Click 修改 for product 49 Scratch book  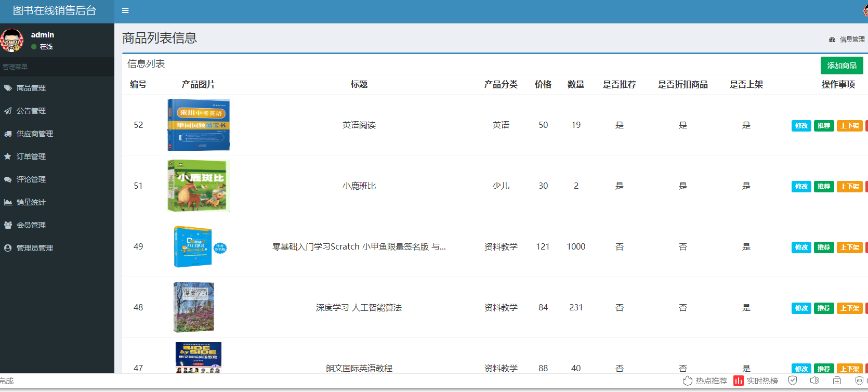[801, 247]
